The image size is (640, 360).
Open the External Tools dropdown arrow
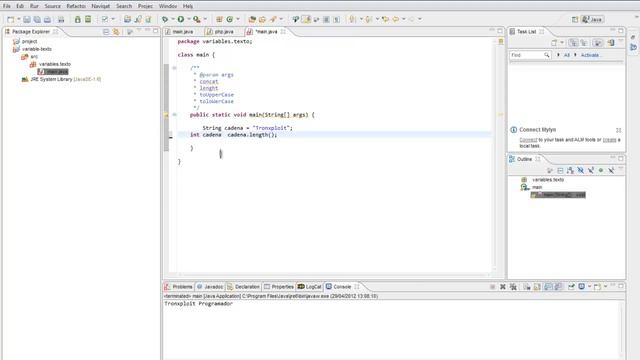(x=205, y=19)
